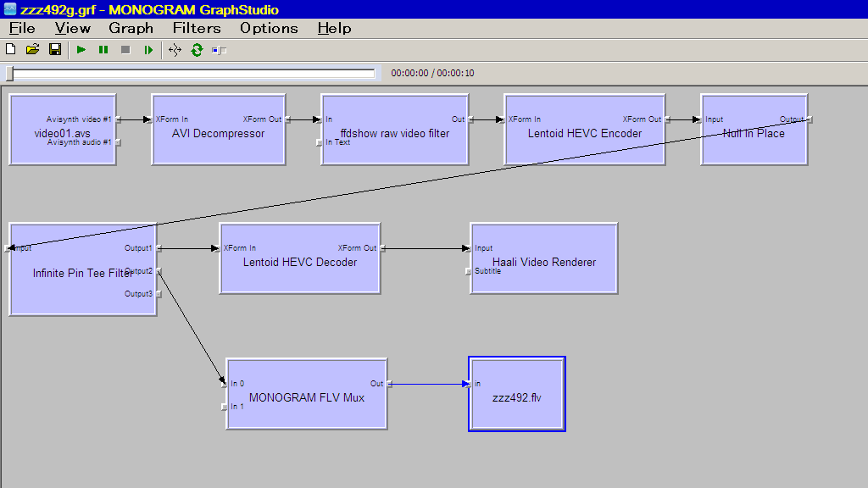The width and height of the screenshot is (868, 488).
Task: Refresh the filter graph
Action: pyautogui.click(x=197, y=50)
